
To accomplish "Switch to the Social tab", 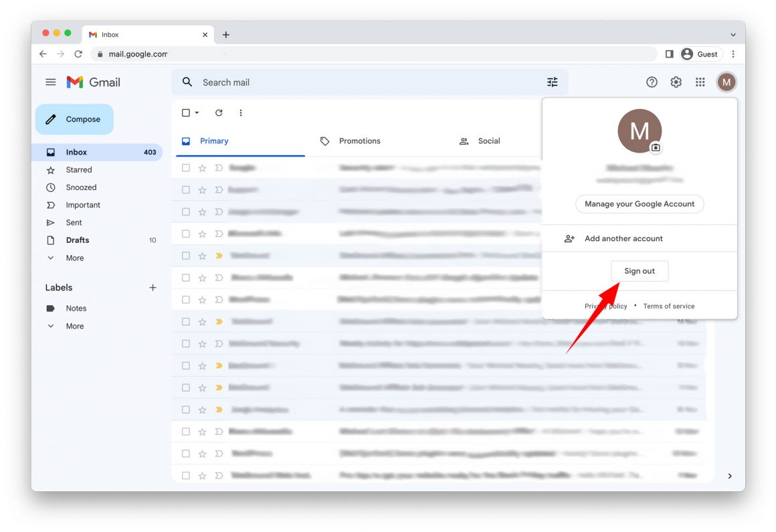I will point(489,141).
